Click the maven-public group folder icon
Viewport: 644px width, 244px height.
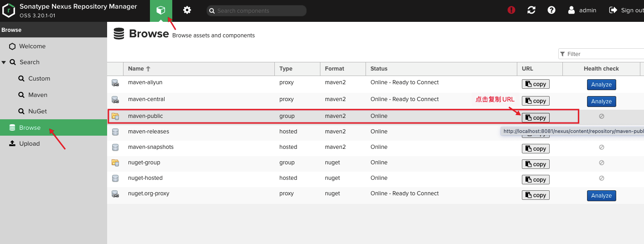[115, 116]
